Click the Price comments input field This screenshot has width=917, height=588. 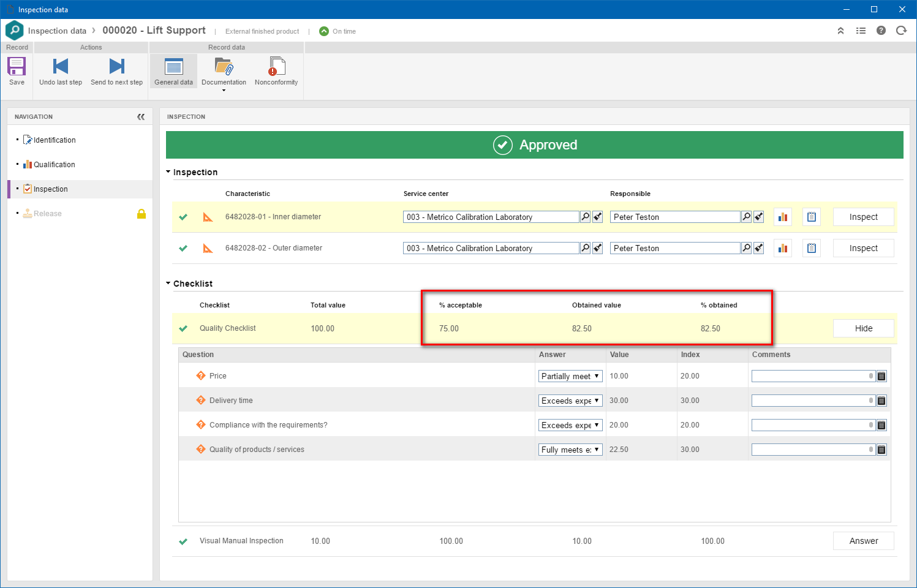tap(813, 376)
